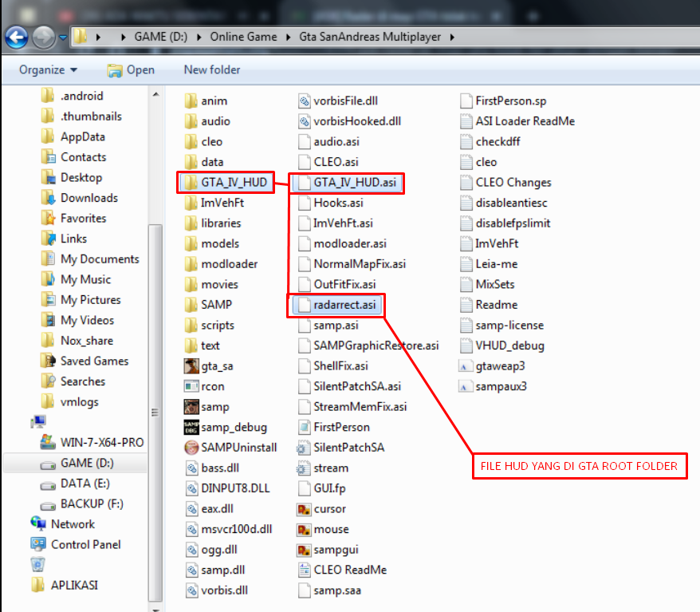Select .android folder in navigation pane

(x=73, y=96)
